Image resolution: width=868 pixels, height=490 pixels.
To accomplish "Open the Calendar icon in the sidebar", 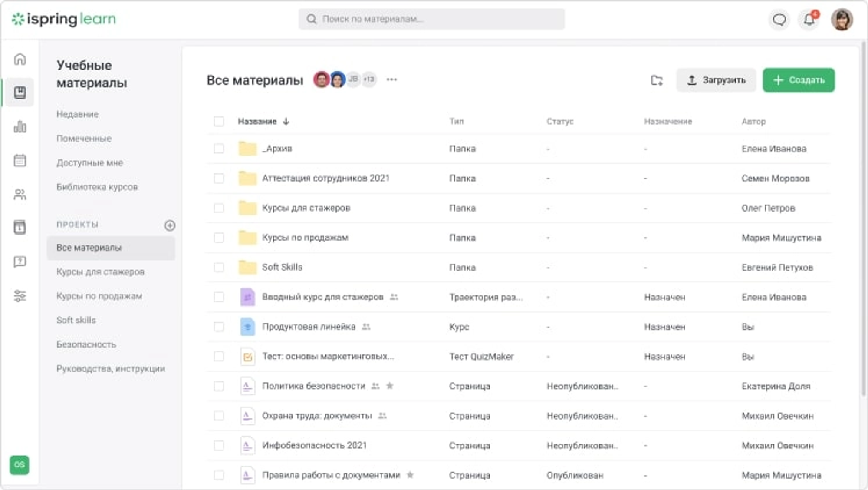I will (20, 161).
